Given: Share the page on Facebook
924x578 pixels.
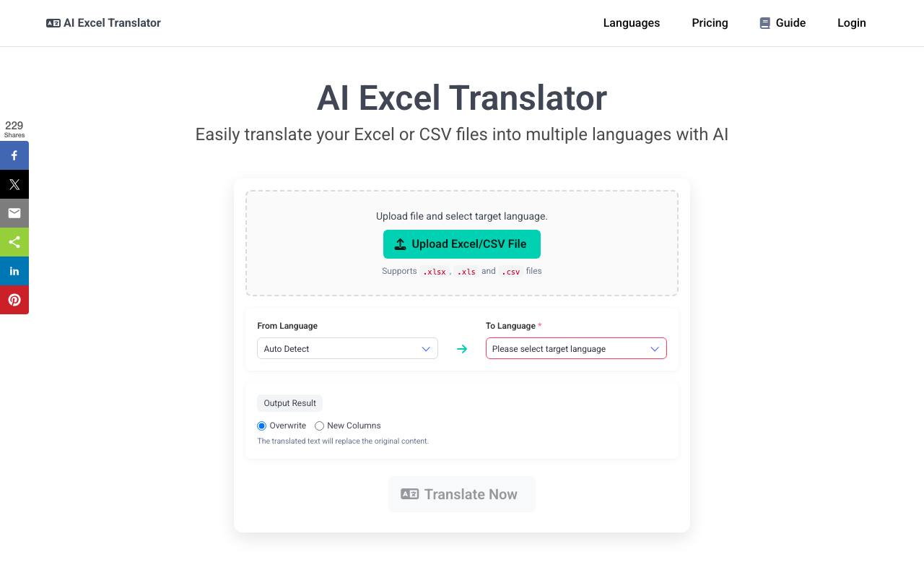Looking at the screenshot, I should [x=14, y=155].
